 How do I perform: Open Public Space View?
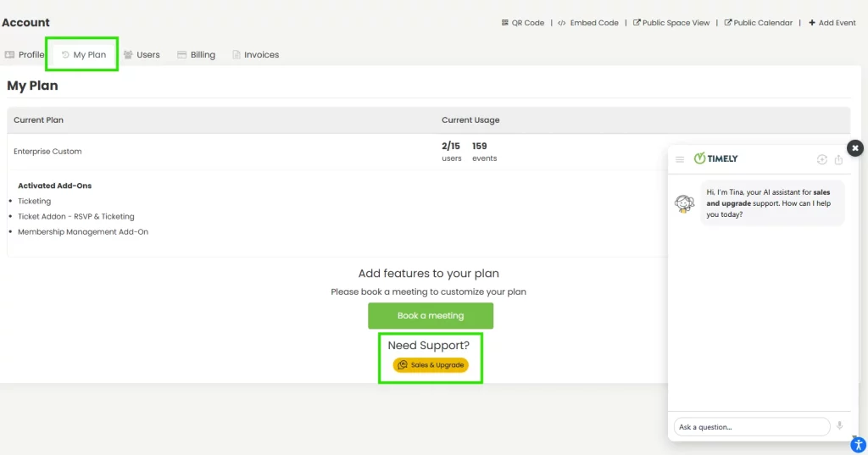coord(670,23)
